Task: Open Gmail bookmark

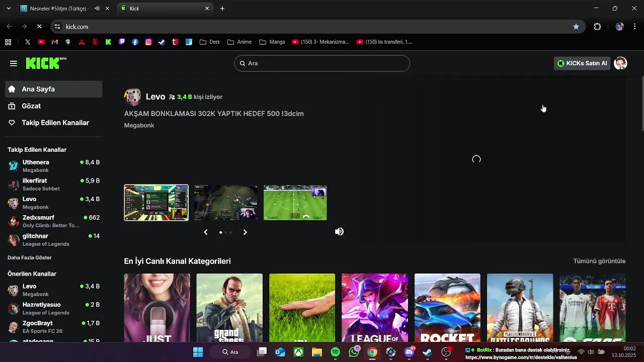Action: point(54,42)
